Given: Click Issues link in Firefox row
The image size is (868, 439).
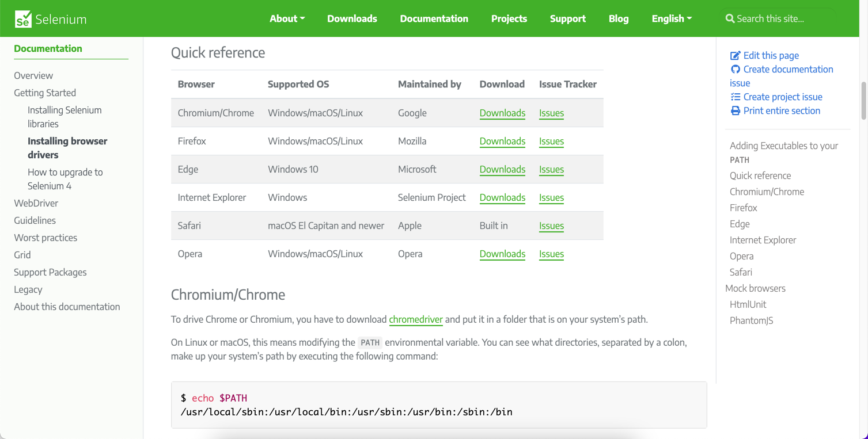Looking at the screenshot, I should [x=551, y=141].
